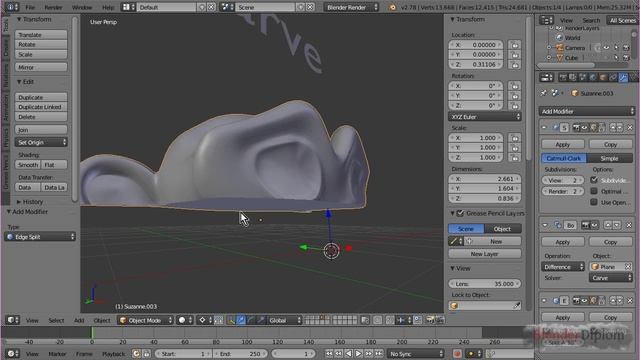The width and height of the screenshot is (640, 360).
Task: Toggle the Grease Pencil Layers checkbox
Action: point(460,213)
